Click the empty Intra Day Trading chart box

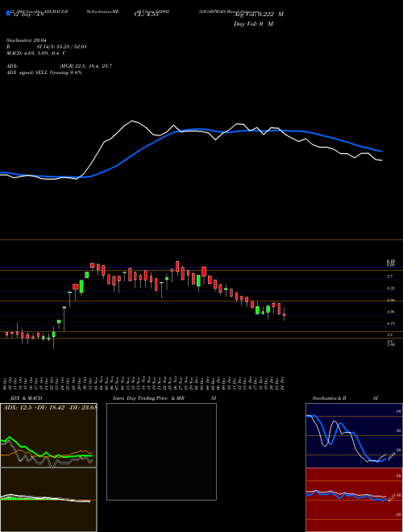point(161,451)
